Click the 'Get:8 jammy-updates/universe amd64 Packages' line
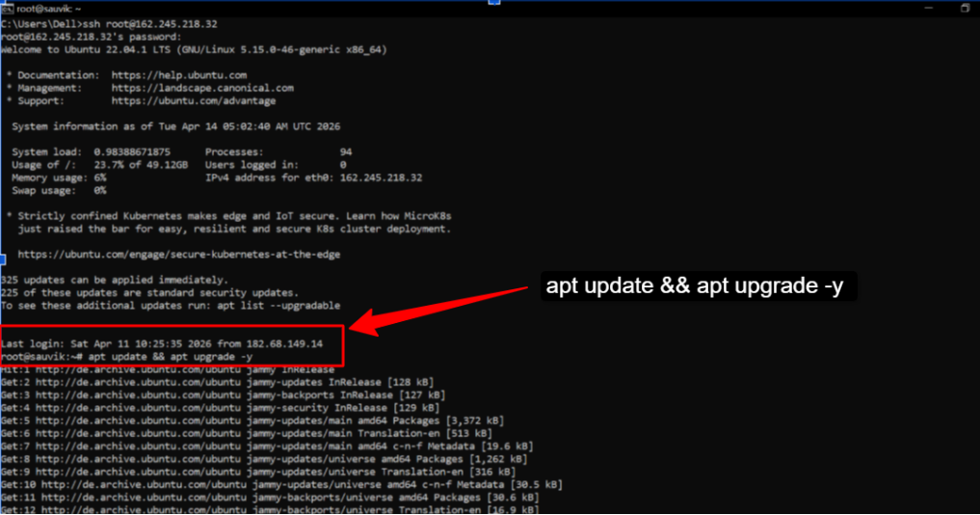Image resolution: width=980 pixels, height=515 pixels. (264, 459)
